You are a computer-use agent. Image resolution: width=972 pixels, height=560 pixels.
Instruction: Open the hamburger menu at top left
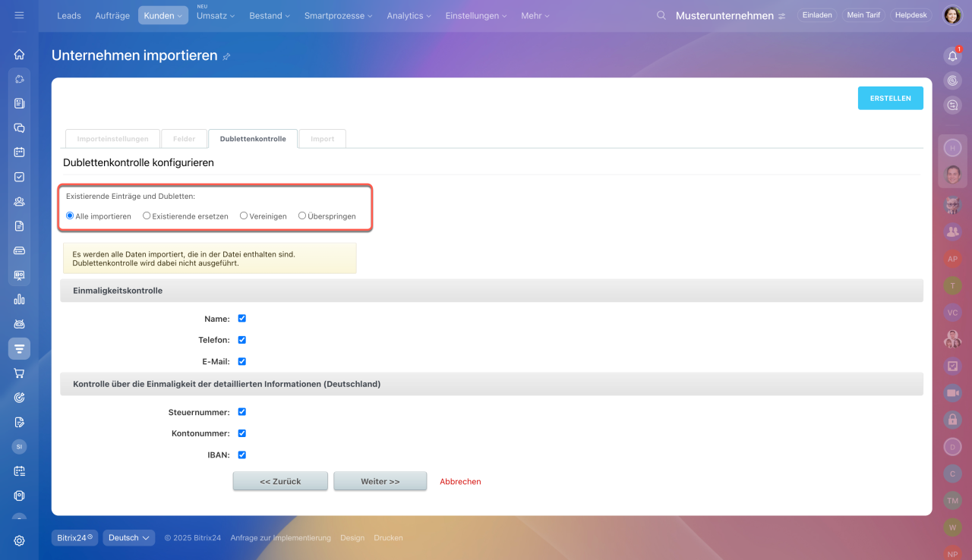[x=19, y=15]
